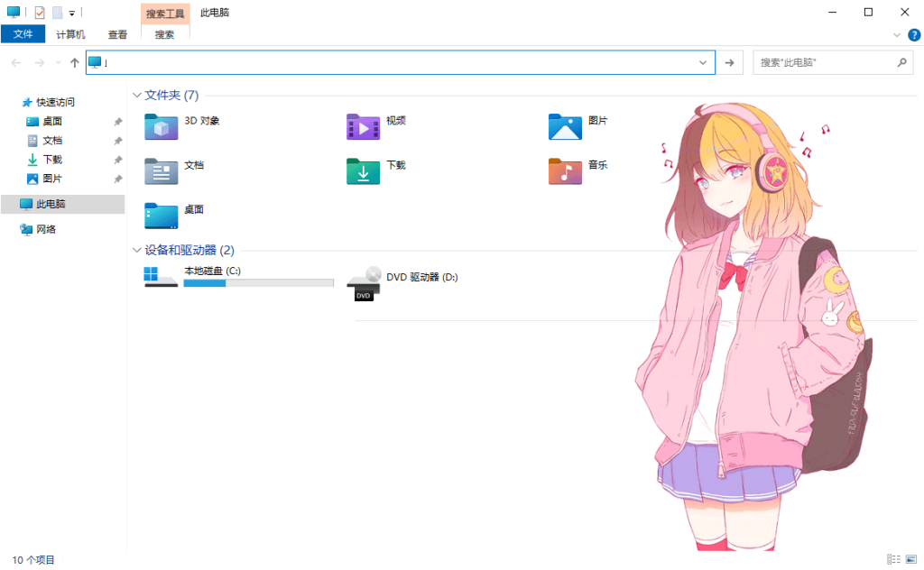Click the back navigation arrow
The height and width of the screenshot is (570, 924).
point(16,62)
